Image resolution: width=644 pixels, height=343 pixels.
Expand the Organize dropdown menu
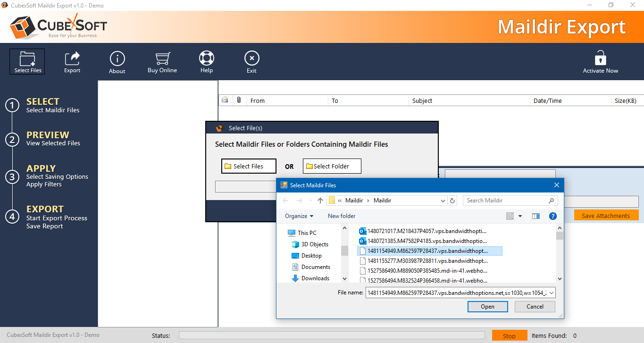tap(299, 216)
